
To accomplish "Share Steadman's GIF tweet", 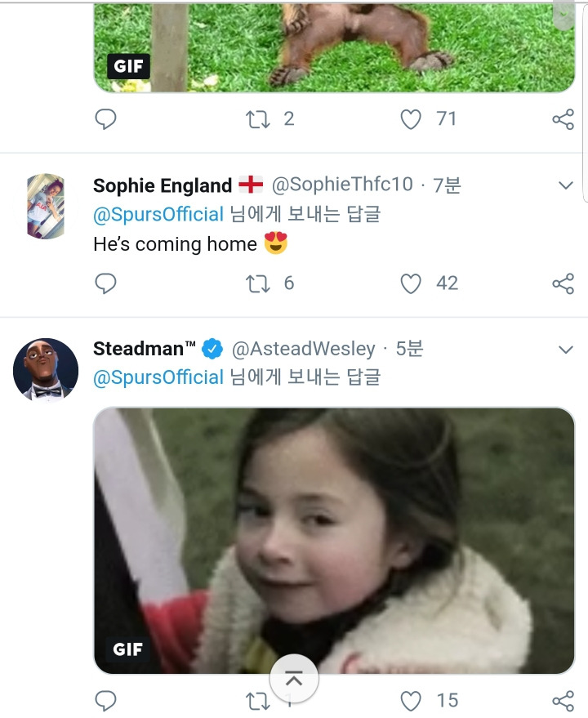I will [563, 700].
